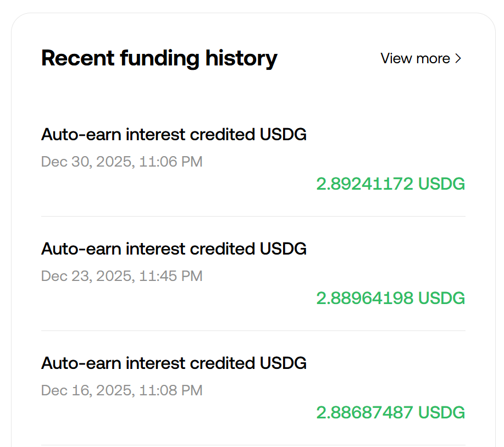Select the Dec 30, 2025 date text

86,162
